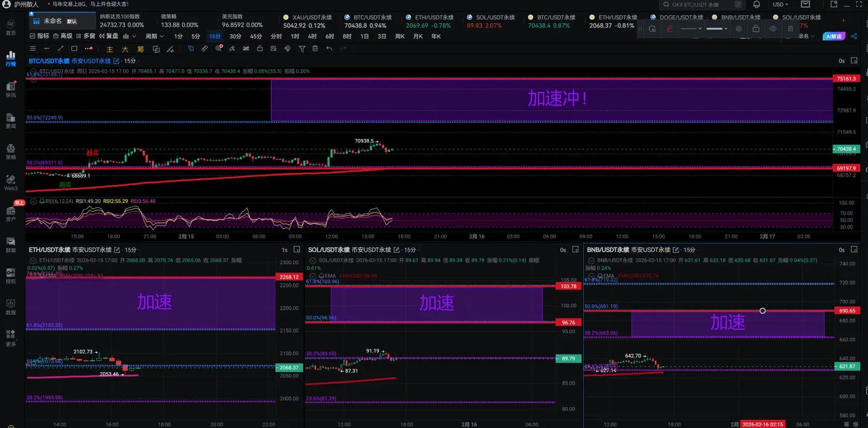Viewport: 868px width, 428px height.
Task: Click the notification bell icon
Action: 756,4
